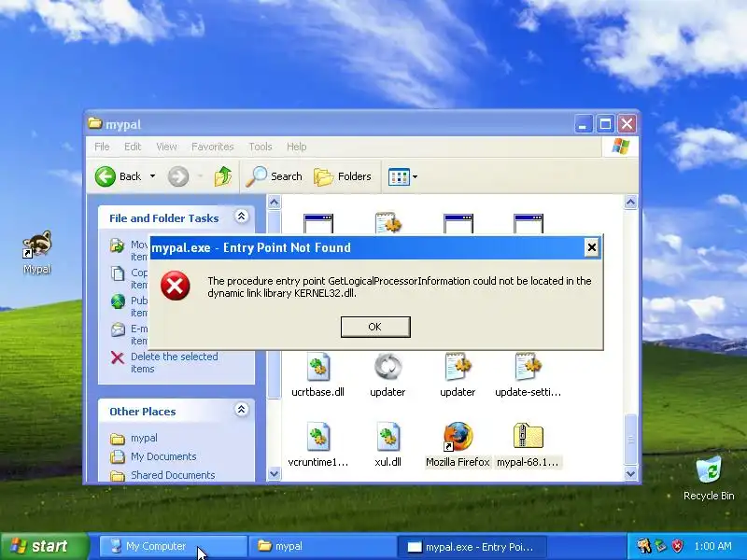
Task: Close the Entry Point Not Found dialog
Action: pos(591,247)
